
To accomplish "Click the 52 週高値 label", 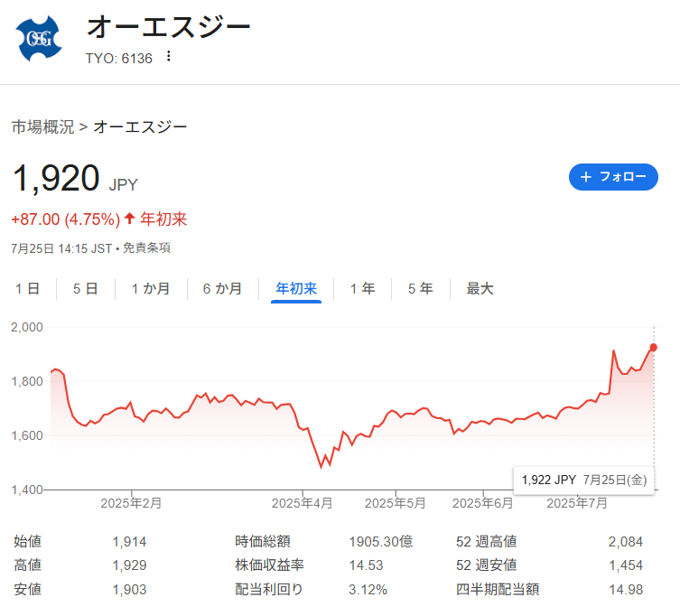I will 486,541.
